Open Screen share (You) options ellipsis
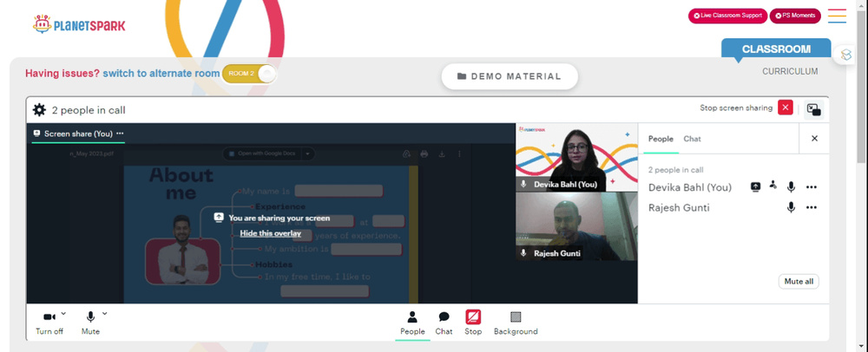Viewport: 868px width, 352px height. [120, 134]
